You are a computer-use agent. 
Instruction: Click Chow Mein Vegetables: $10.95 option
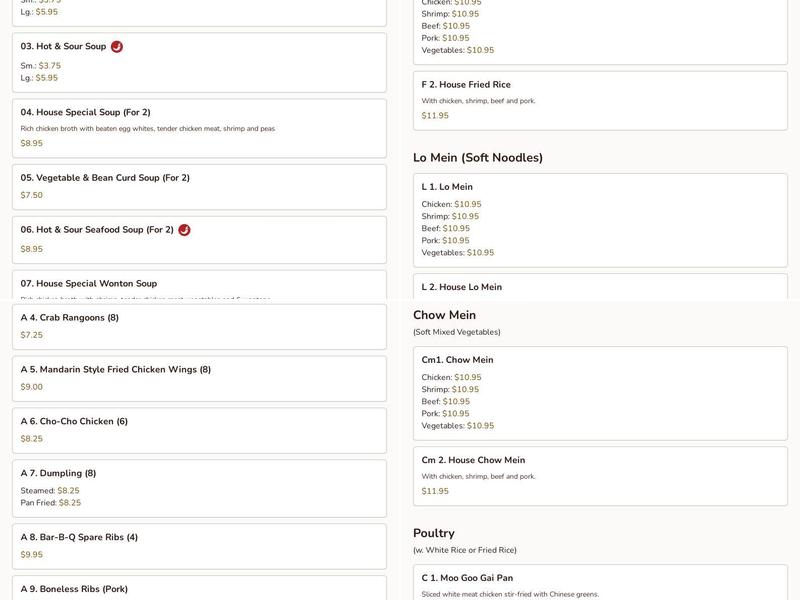pos(458,426)
